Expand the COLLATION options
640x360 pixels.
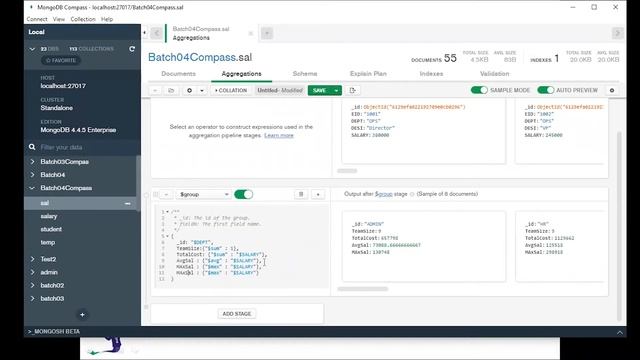click(231, 90)
